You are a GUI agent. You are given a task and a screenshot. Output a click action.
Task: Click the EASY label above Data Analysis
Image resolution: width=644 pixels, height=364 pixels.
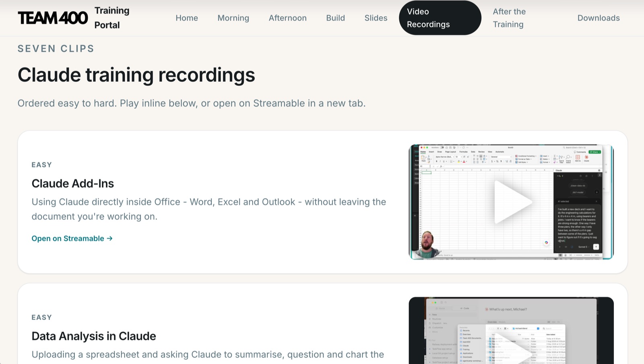[x=42, y=317]
